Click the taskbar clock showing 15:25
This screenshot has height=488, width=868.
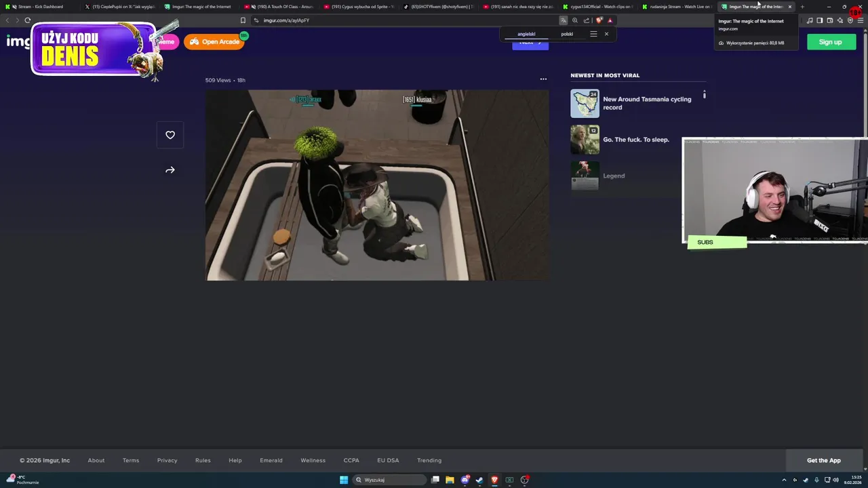click(x=852, y=480)
